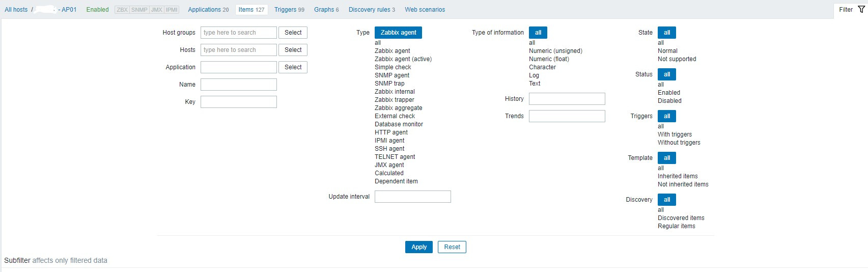
Task: Open the Web scenarios tab
Action: coord(425,10)
